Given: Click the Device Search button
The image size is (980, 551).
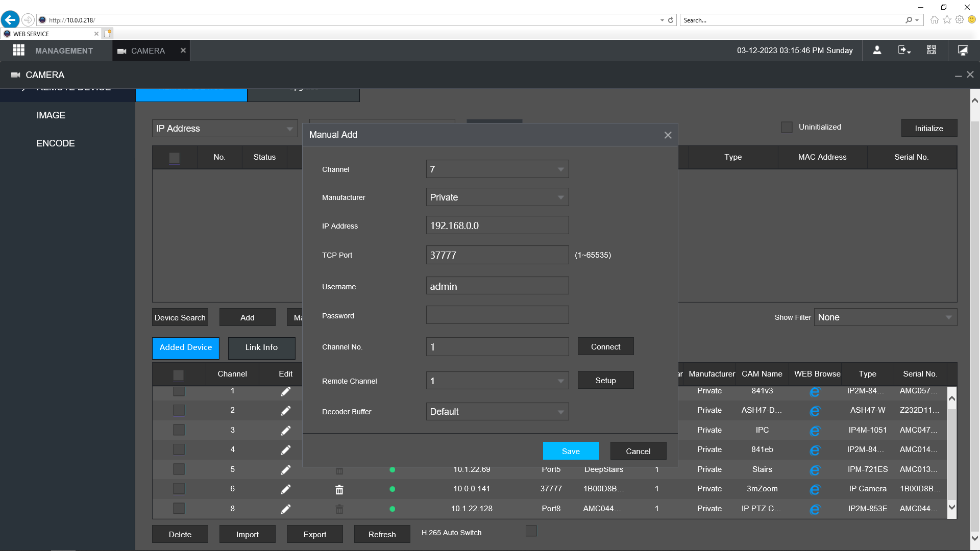Looking at the screenshot, I should tap(180, 317).
